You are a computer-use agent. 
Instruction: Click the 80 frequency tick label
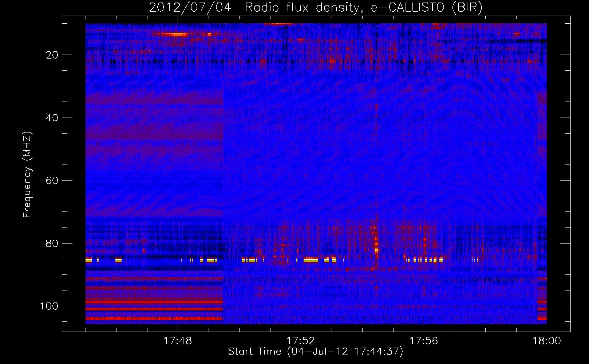click(x=52, y=244)
